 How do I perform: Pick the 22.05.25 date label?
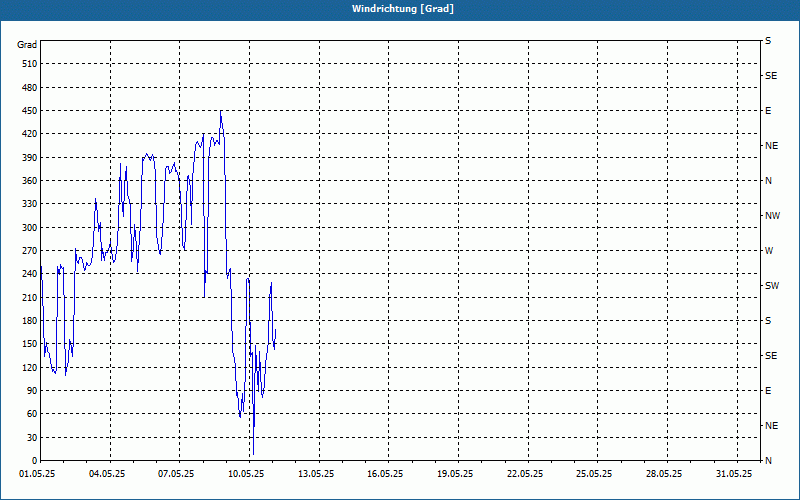(x=525, y=474)
